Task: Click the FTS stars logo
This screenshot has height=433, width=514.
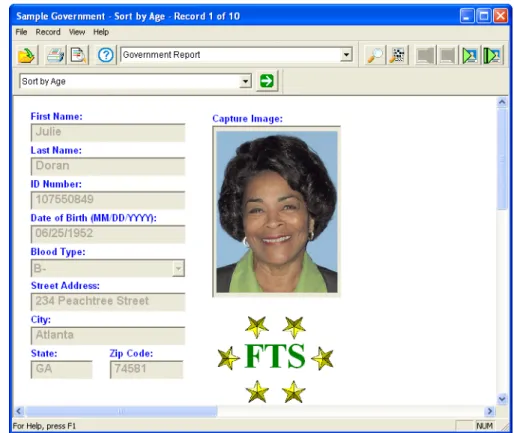Action: click(275, 359)
